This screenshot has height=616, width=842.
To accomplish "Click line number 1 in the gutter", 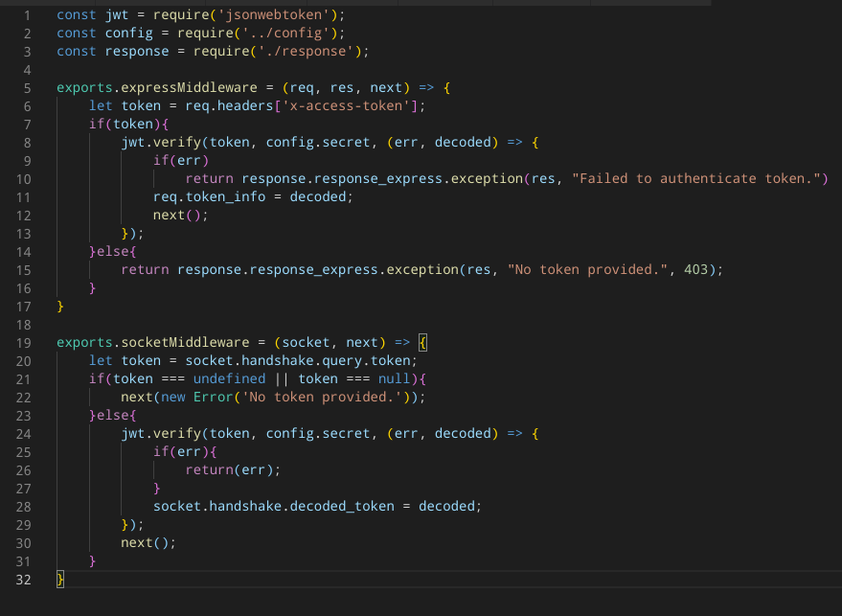I will [x=28, y=15].
